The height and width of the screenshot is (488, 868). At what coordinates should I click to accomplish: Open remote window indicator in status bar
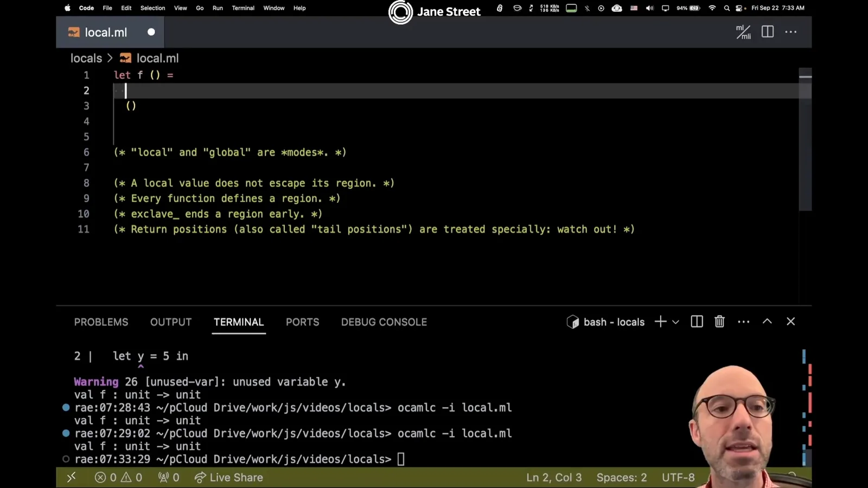[x=71, y=477]
